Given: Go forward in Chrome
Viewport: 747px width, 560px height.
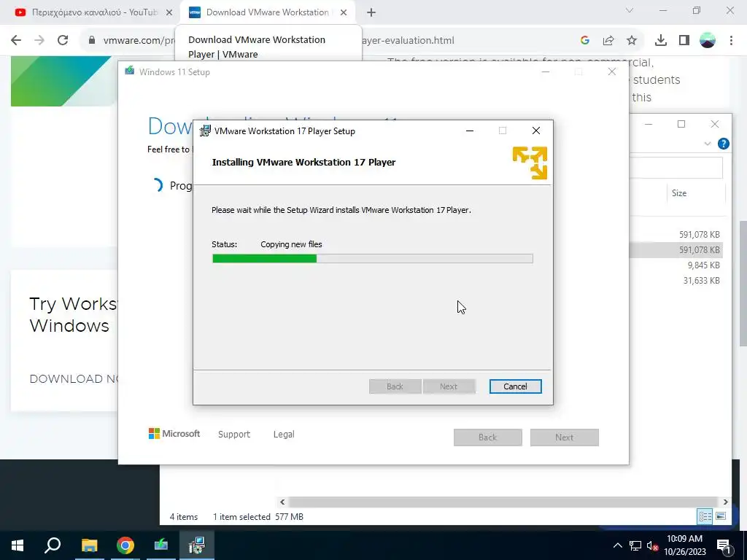Looking at the screenshot, I should tap(39, 41).
